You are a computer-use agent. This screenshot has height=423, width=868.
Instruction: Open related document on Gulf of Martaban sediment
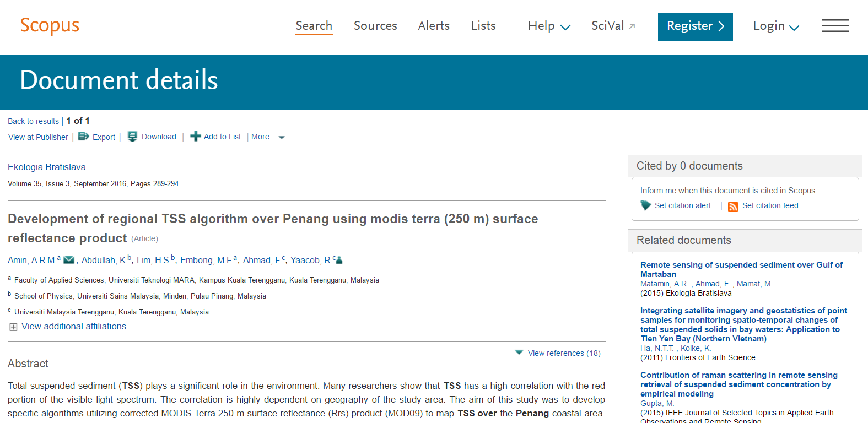[741, 269]
